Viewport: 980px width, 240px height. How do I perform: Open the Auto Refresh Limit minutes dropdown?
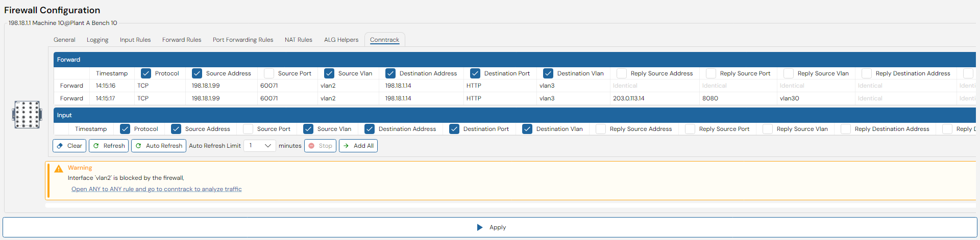[260, 146]
